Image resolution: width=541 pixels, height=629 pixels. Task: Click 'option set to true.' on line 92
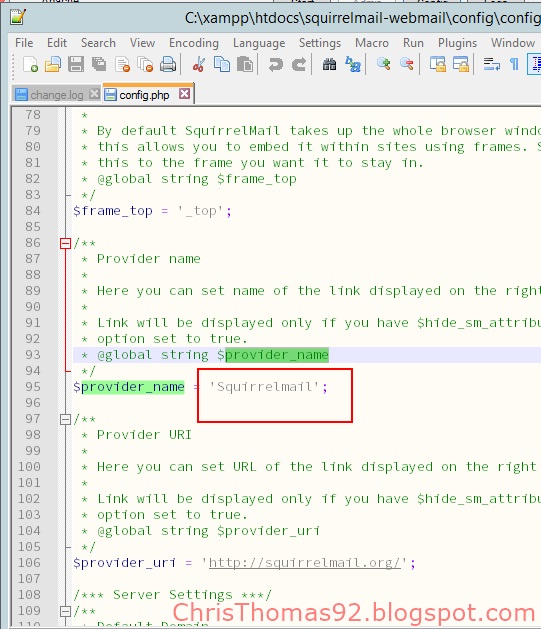click(172, 339)
